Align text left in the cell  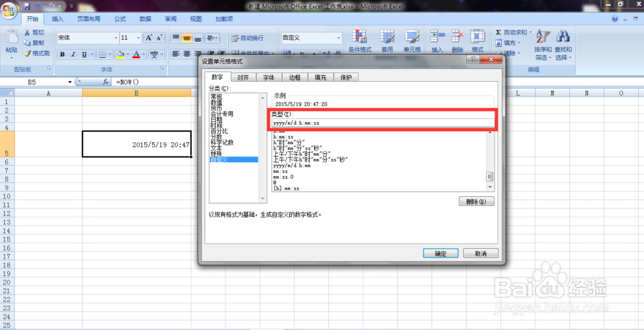[176, 54]
